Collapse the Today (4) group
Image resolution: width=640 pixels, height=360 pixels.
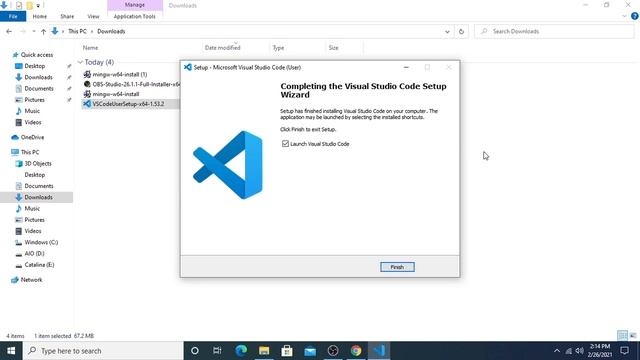80,62
